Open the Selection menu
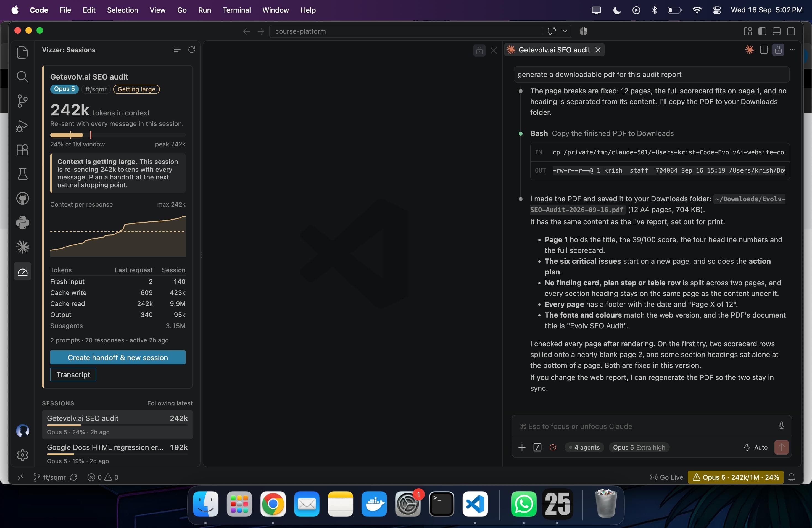 (122, 10)
